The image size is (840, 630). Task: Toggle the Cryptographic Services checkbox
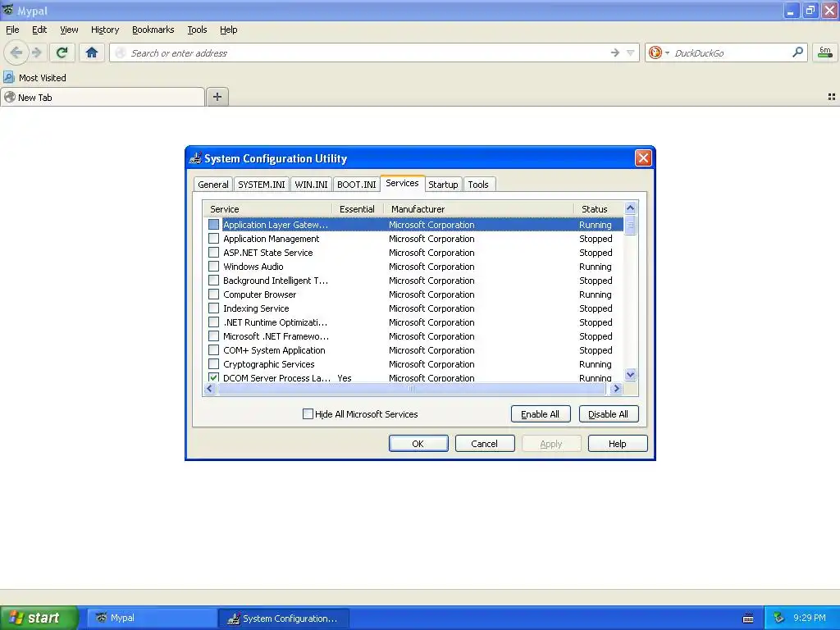(214, 363)
